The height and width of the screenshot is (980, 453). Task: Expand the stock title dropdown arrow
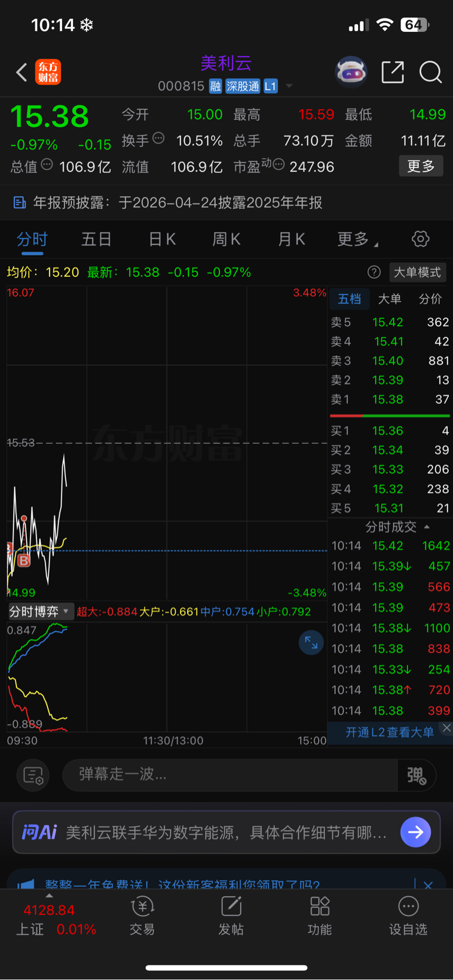click(289, 87)
